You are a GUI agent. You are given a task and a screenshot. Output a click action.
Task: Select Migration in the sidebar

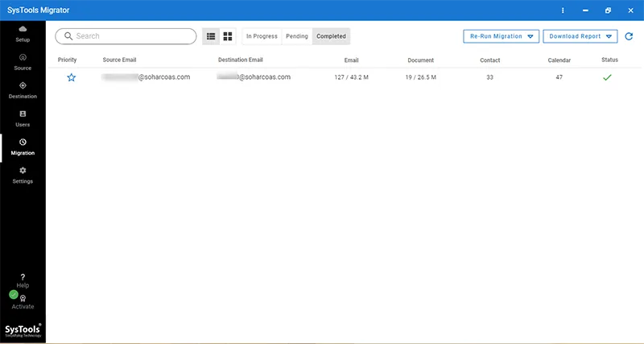[x=23, y=147]
